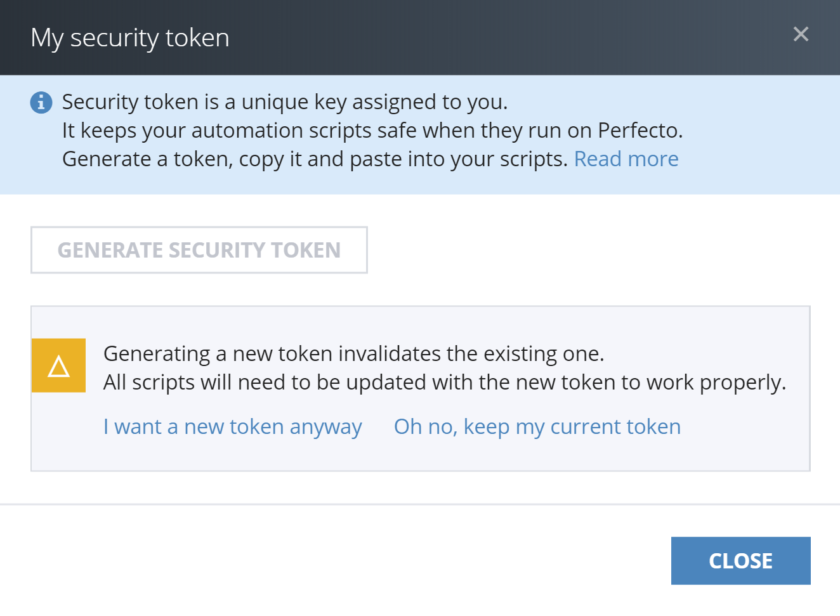Click the "All scripts will need to be updated" line
840x616 pixels.
pos(444,383)
